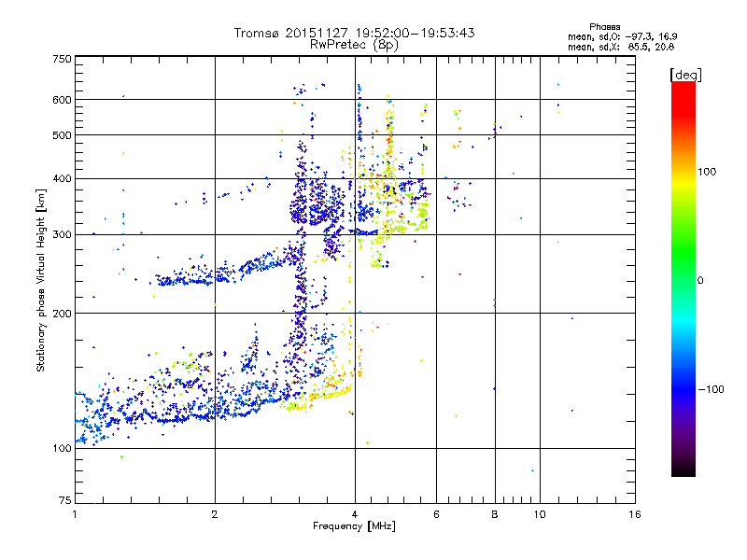Image resolution: width=747 pixels, height=560 pixels.
Task: Click the 'Frequency [MHz]' x-axis label
Action: pos(354,526)
